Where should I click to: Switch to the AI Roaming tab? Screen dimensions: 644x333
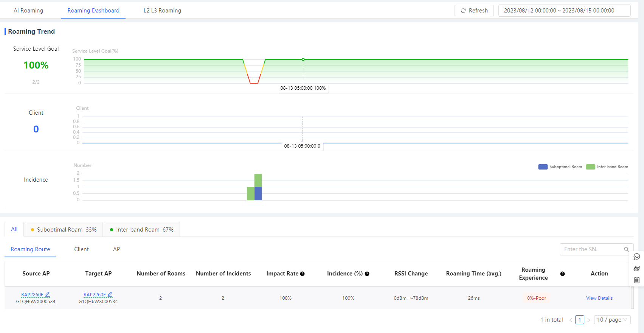point(28,11)
